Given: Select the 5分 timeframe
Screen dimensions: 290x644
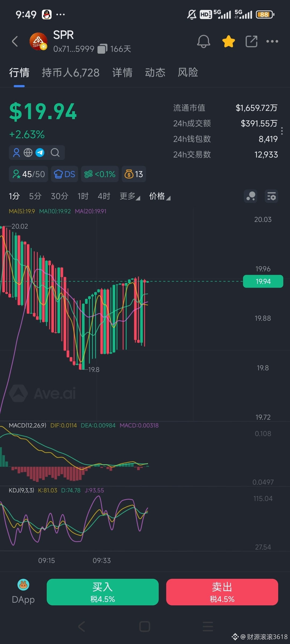Looking at the screenshot, I should click(x=35, y=196).
